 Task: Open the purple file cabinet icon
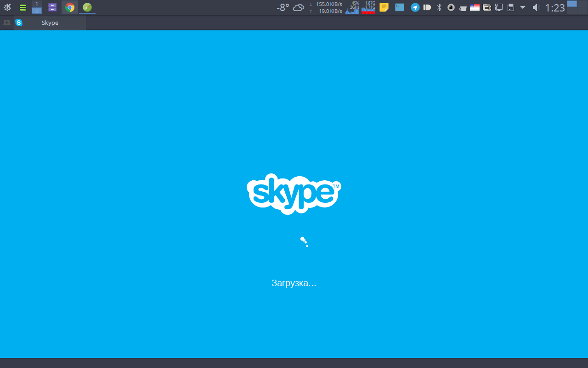click(52, 7)
